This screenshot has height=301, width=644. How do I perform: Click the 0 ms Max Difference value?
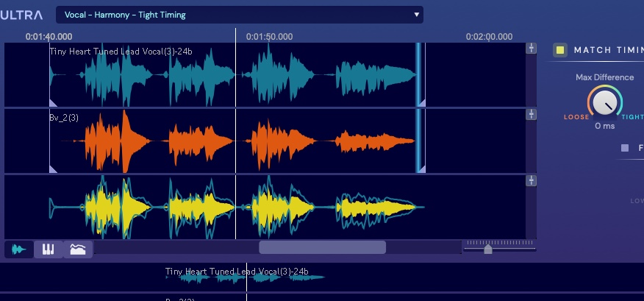(604, 126)
